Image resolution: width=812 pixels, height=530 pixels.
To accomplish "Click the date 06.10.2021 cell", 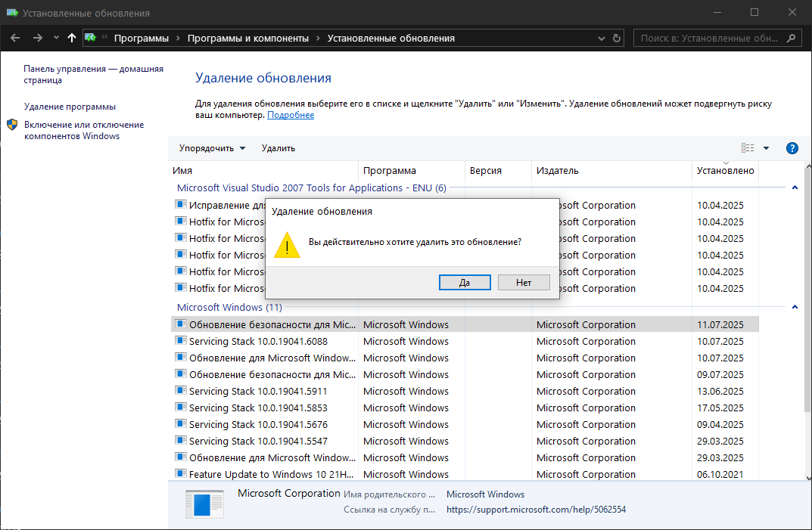I will click(720, 474).
